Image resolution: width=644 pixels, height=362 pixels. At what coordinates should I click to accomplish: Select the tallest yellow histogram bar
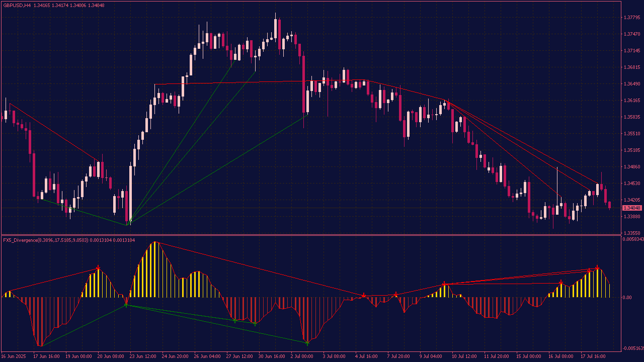tap(154, 269)
